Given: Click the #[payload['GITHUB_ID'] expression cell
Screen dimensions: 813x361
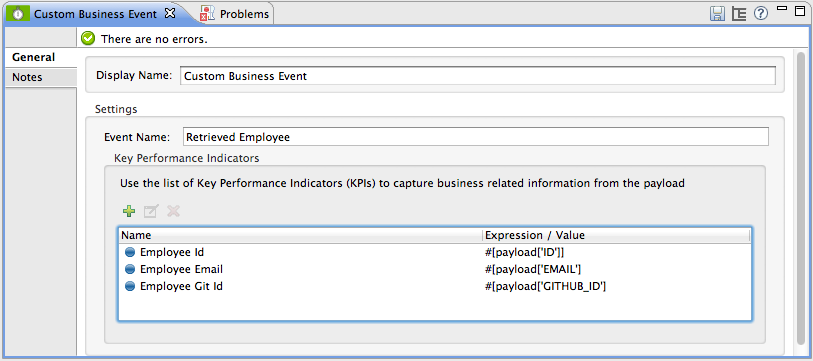Looking at the screenshot, I should click(545, 286).
